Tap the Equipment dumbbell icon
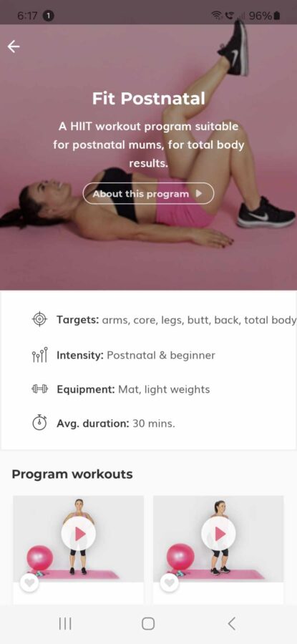This screenshot has height=644, width=297. [x=39, y=389]
